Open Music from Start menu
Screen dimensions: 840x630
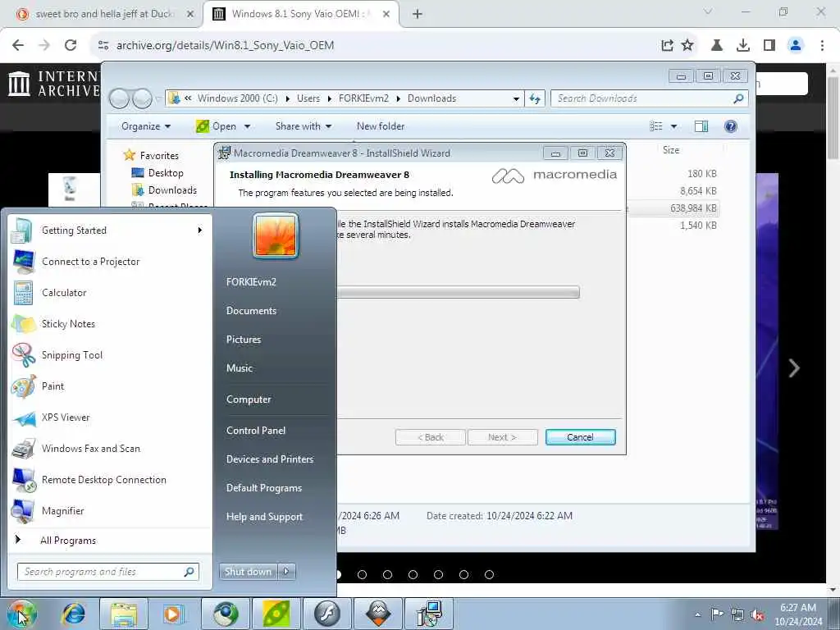pos(240,368)
